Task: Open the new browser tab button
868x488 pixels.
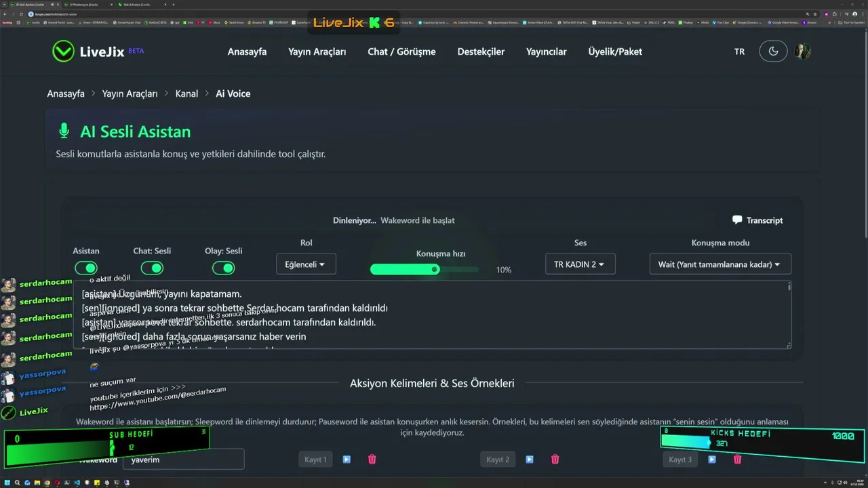Action: 174,4
